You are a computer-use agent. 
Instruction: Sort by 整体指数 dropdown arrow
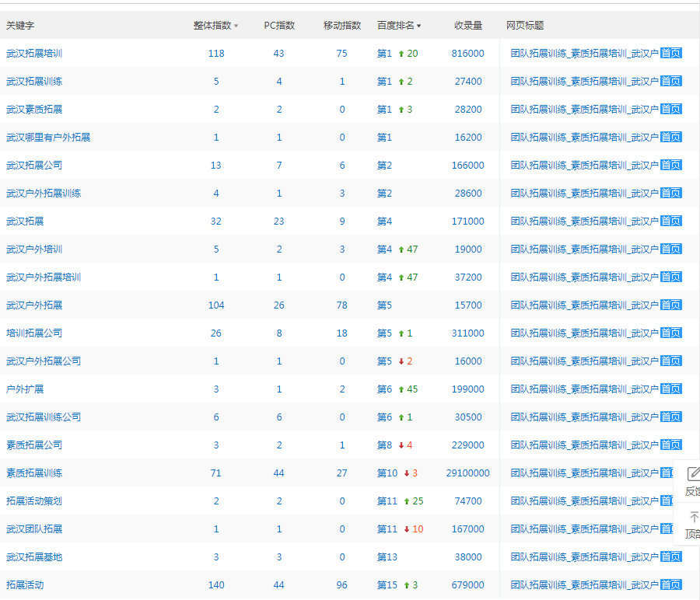tap(236, 26)
